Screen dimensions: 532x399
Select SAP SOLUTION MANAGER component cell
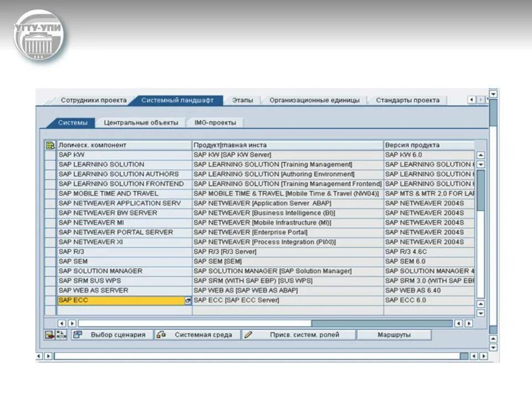tap(124, 272)
